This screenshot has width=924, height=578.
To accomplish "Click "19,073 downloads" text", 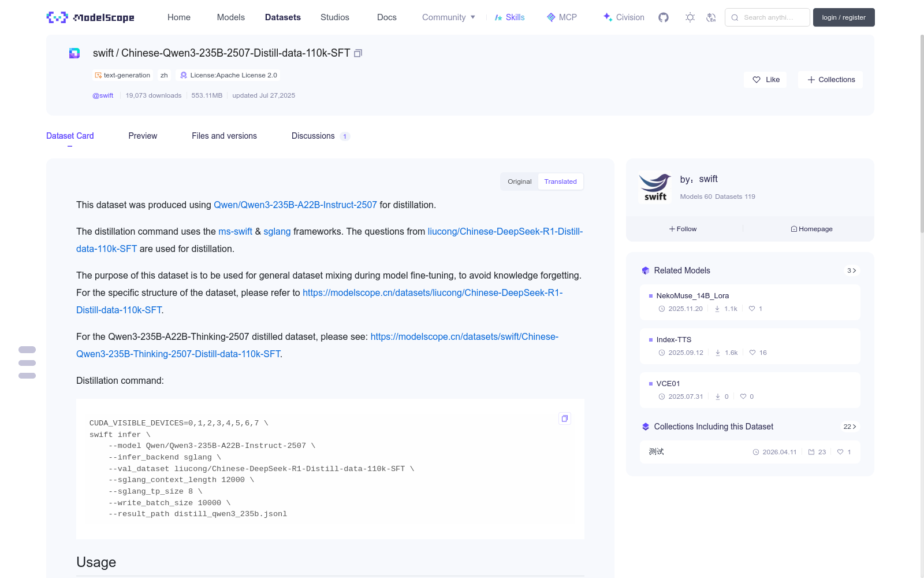I will [x=154, y=95].
